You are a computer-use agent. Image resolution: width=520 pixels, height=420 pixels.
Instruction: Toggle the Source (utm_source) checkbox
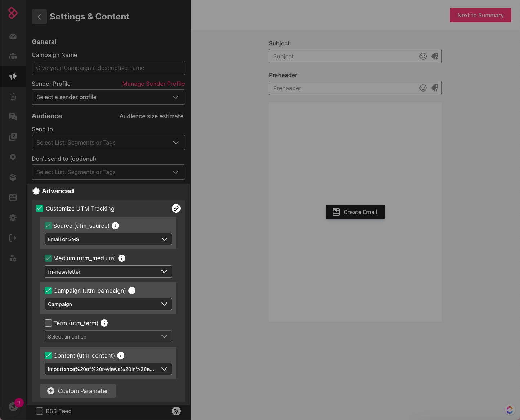click(x=48, y=226)
